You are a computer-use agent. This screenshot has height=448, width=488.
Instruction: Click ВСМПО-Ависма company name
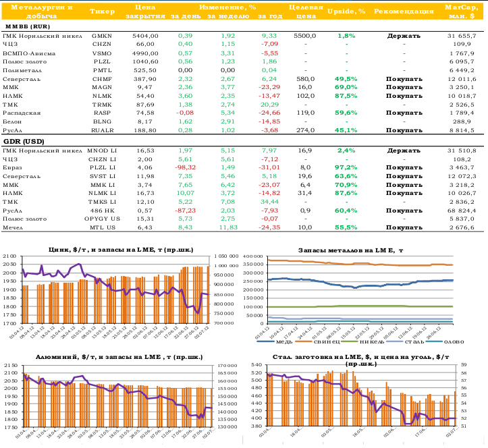click(29, 53)
